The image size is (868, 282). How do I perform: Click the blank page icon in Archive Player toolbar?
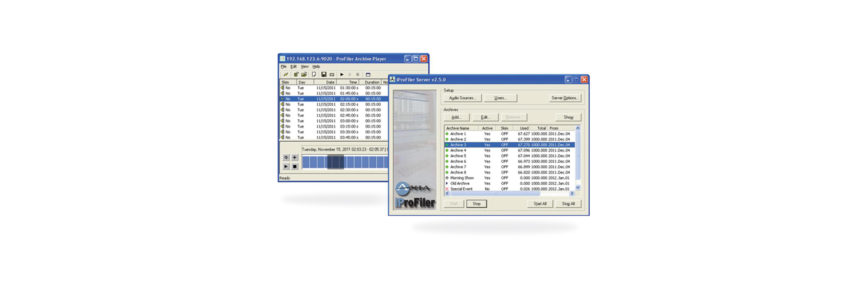[313, 75]
